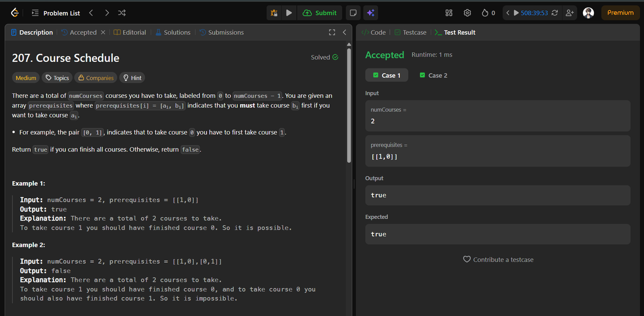Open the Editorial tab
Viewport: 644px width, 316px height.
pyautogui.click(x=130, y=32)
